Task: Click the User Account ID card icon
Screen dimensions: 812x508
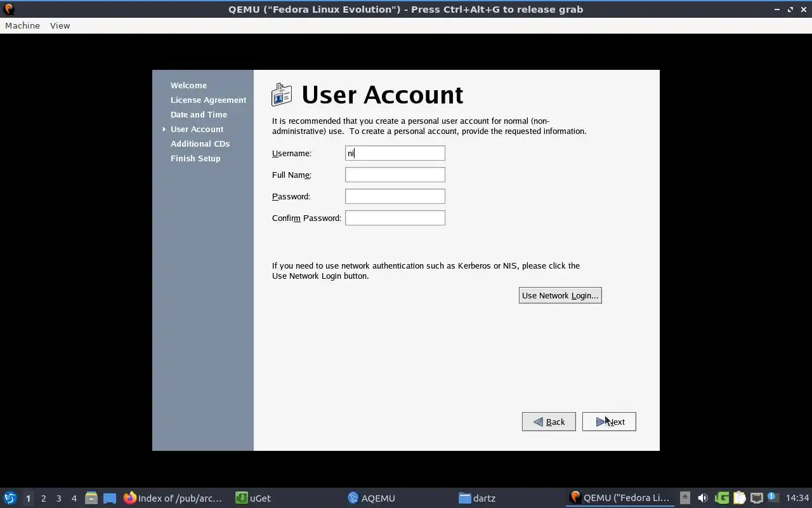Action: pos(282,95)
